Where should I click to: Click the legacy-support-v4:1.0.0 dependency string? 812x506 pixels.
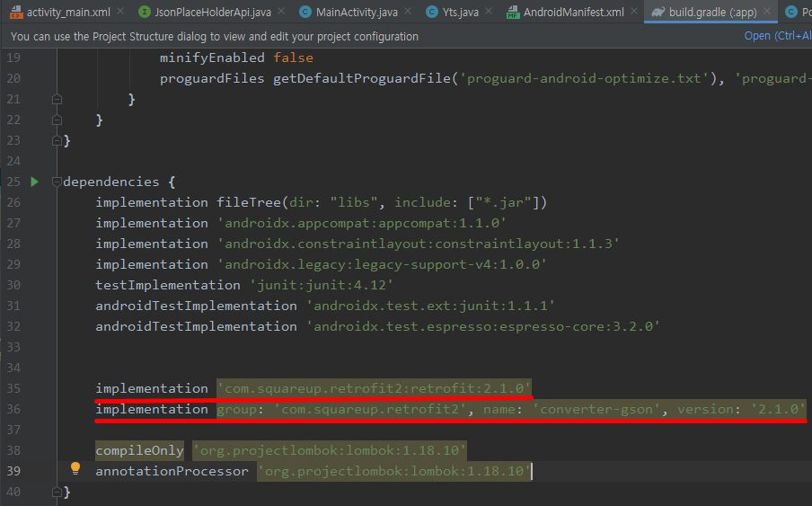382,264
